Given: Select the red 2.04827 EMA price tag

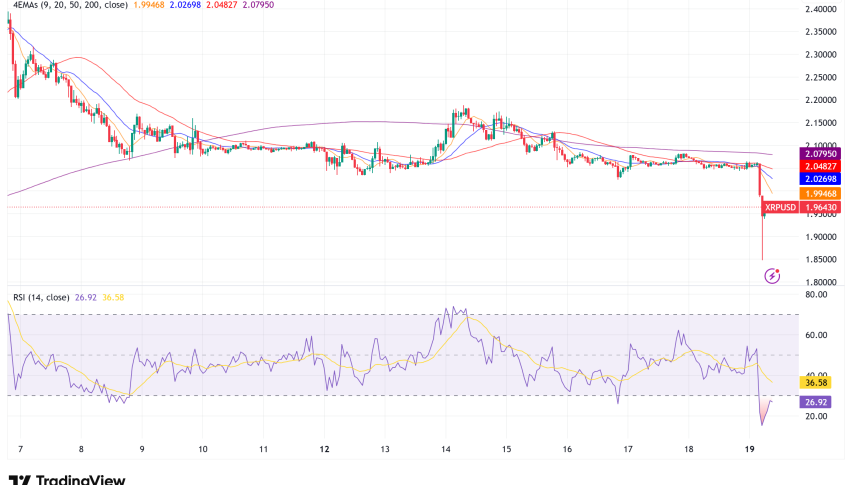Looking at the screenshot, I should (x=823, y=165).
